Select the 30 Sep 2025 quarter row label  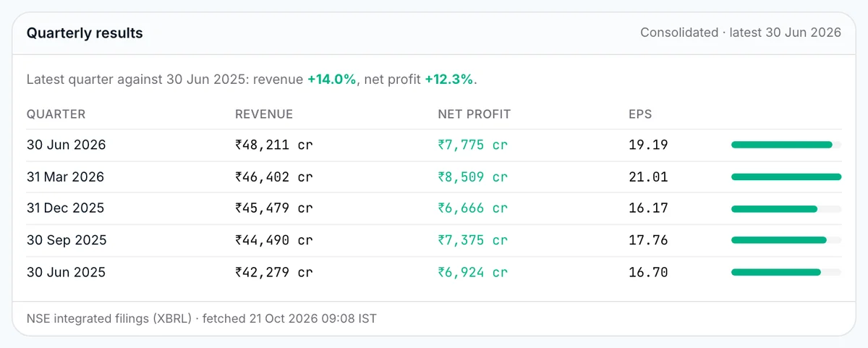[67, 240]
